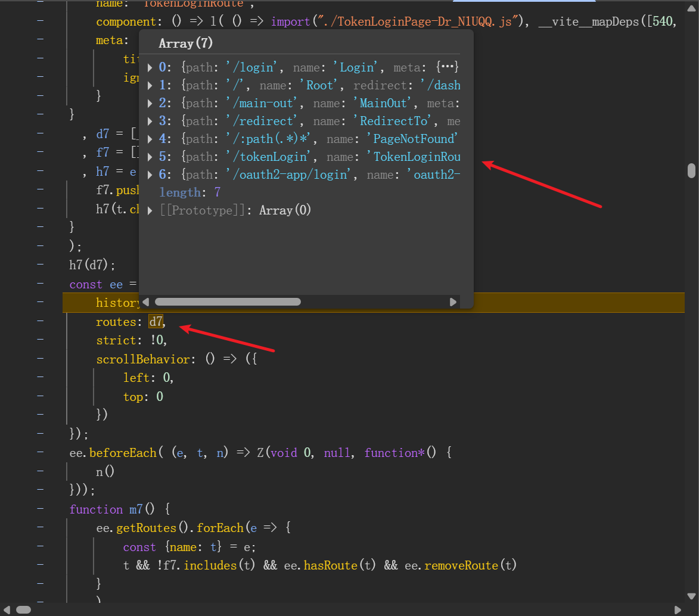The width and height of the screenshot is (699, 616).
Task: Click the highlighted d7 variable
Action: tap(156, 322)
